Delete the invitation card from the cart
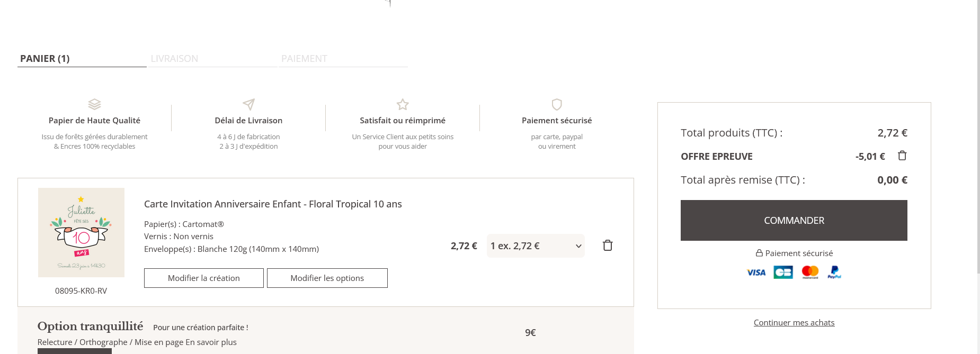Image resolution: width=980 pixels, height=354 pixels. [x=608, y=246]
